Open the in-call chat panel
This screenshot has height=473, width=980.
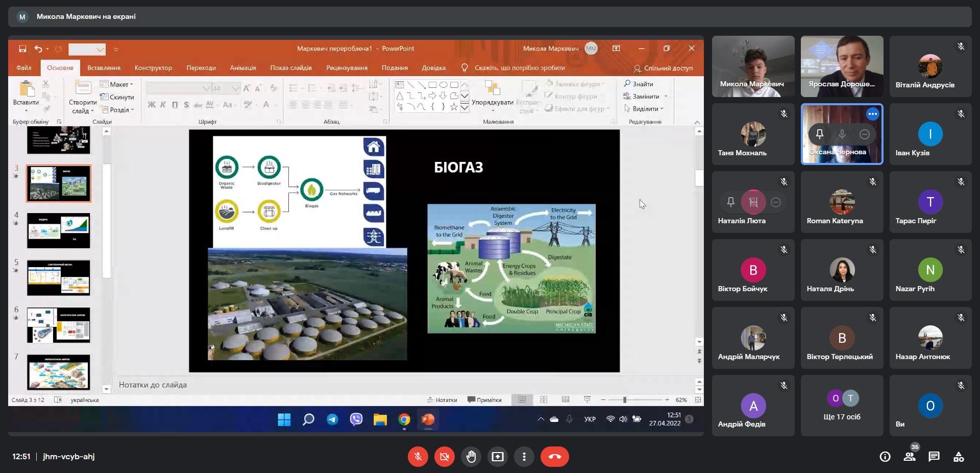click(x=934, y=457)
